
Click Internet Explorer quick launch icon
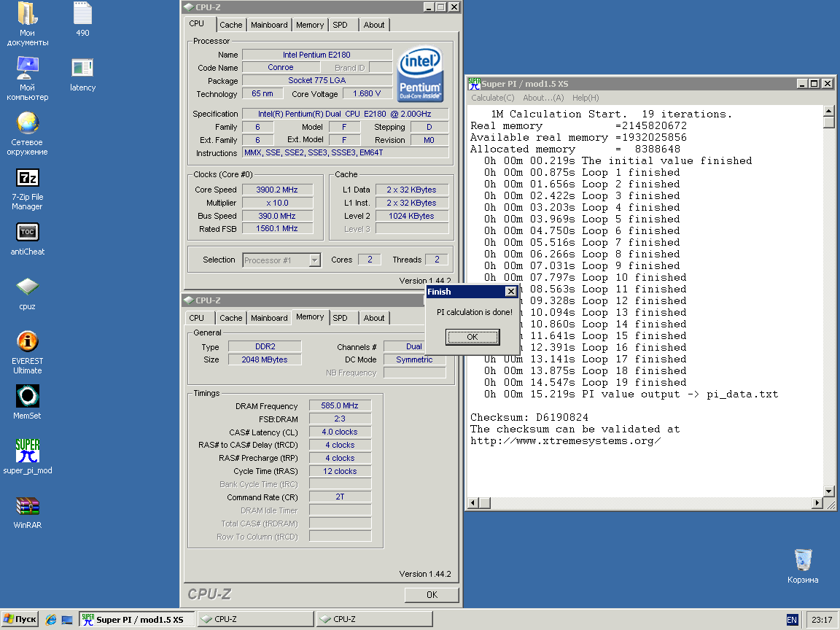pos(51,619)
